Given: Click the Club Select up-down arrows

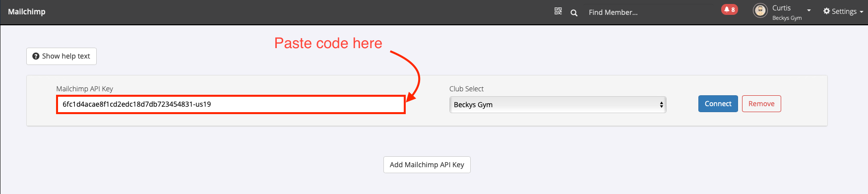Looking at the screenshot, I should coord(661,105).
